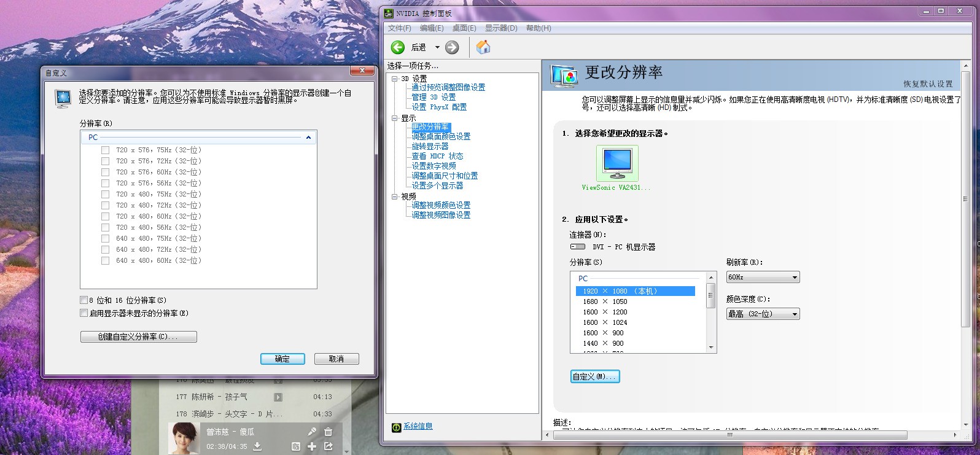The width and height of the screenshot is (980, 455).
Task: Click the lyrics icon in music player
Action: [x=296, y=446]
